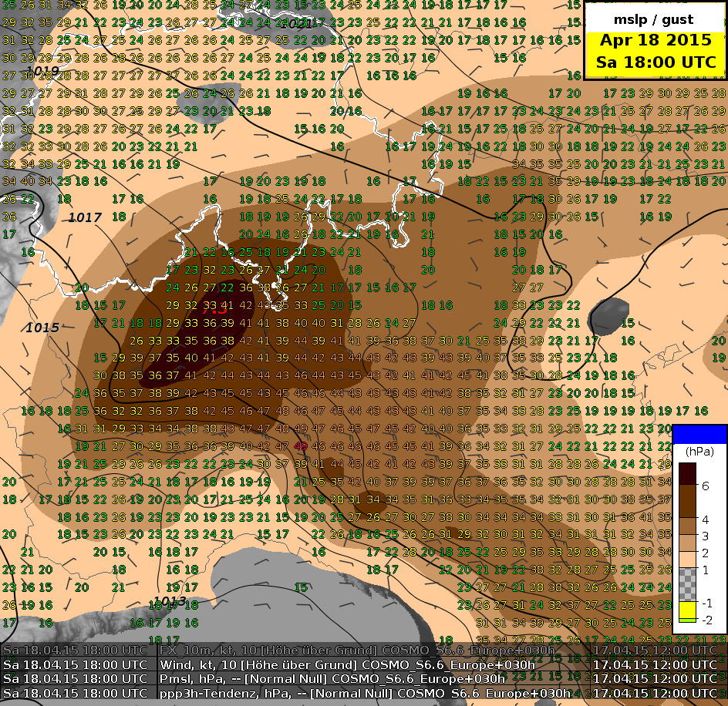Click the 1019 isobar label
Viewport: 728px width, 706px height.
(43, 71)
